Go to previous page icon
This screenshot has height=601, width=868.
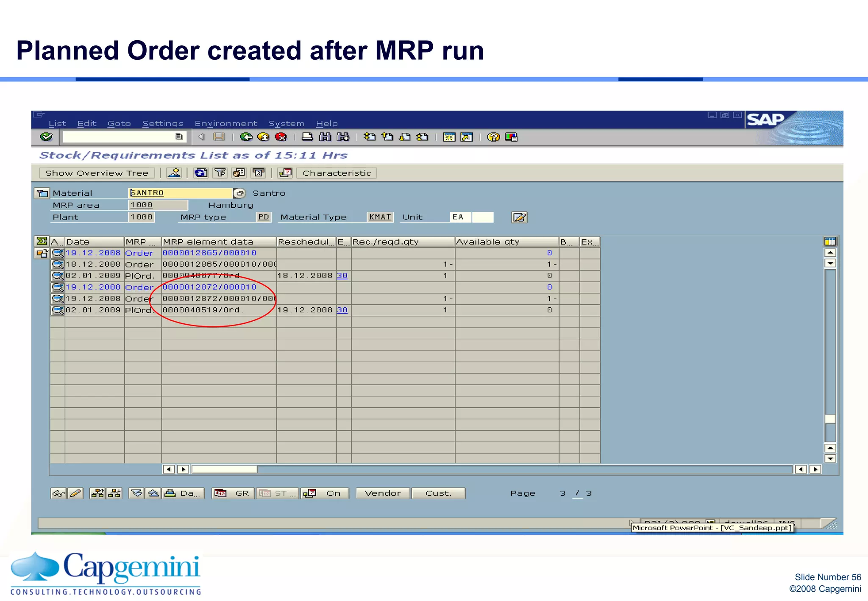387,137
